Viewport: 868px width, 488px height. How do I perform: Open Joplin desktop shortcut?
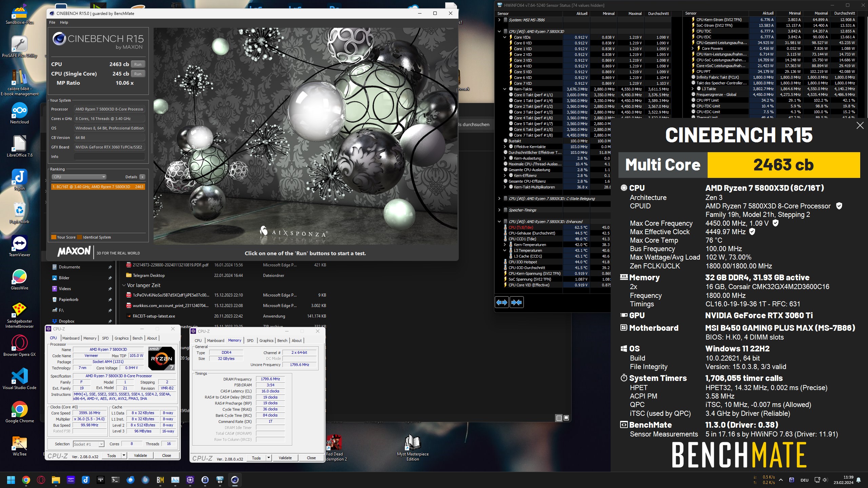[19, 180]
